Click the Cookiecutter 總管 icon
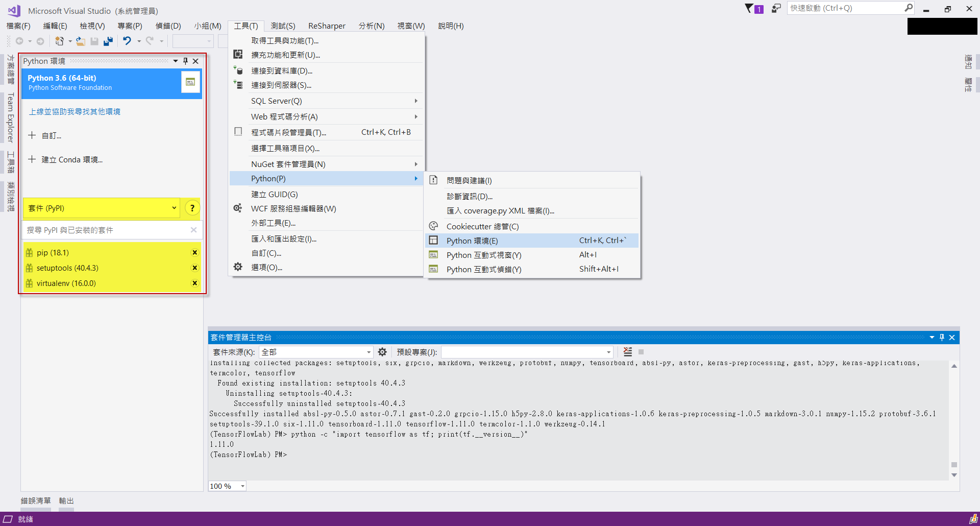The image size is (980, 526). [433, 226]
